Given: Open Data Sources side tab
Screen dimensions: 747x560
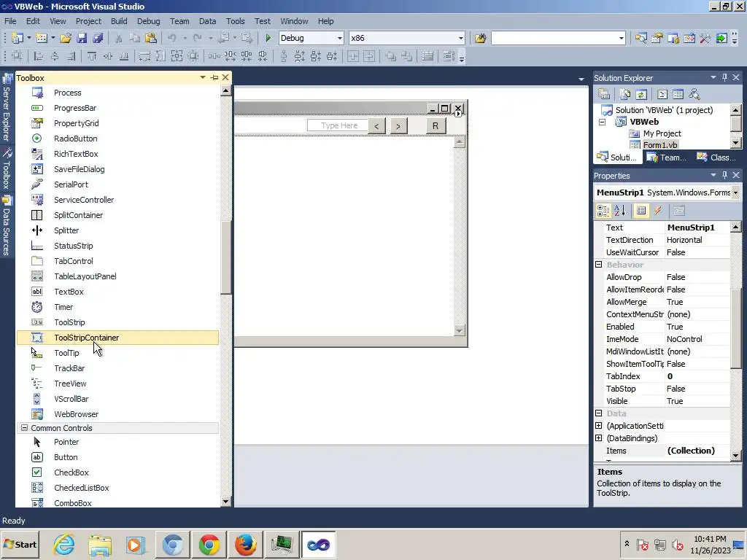Looking at the screenshot, I should 6,226.
